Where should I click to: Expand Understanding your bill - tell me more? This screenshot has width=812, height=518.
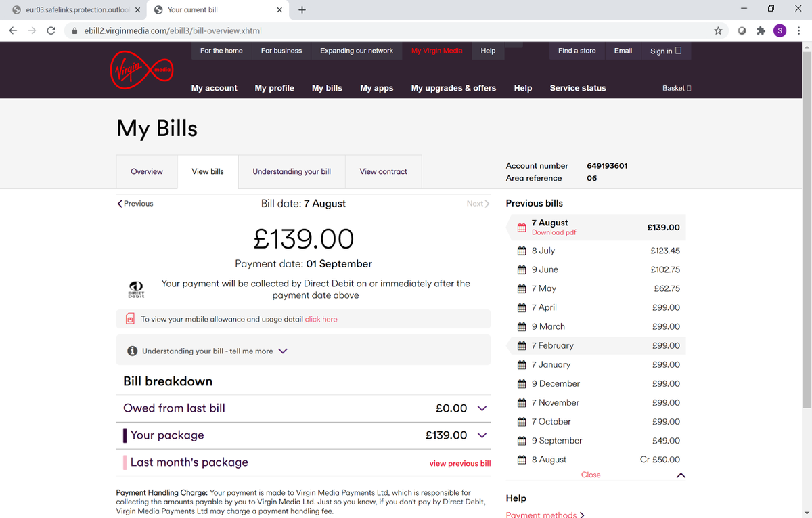pyautogui.click(x=283, y=351)
